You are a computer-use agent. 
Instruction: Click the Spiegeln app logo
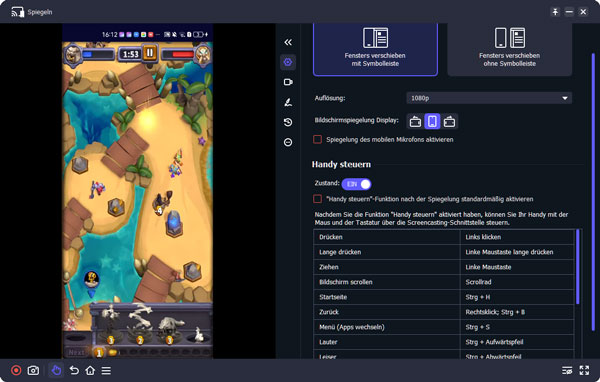point(18,12)
